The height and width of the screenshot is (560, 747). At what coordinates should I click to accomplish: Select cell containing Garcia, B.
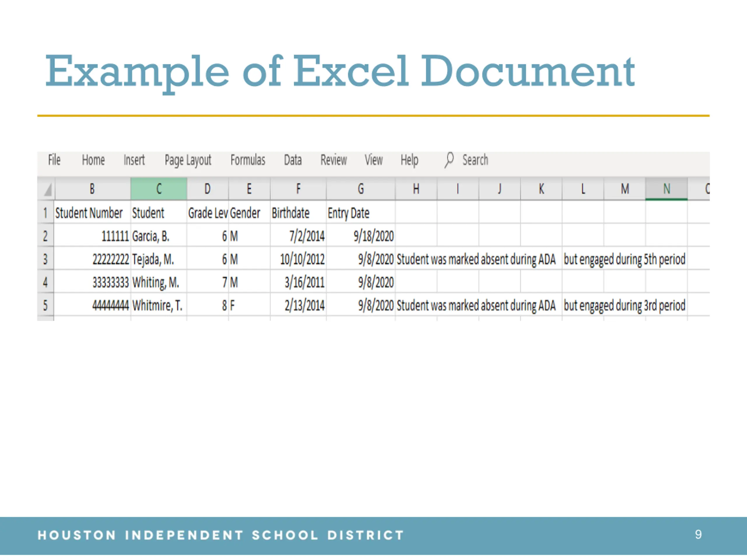tap(158, 236)
